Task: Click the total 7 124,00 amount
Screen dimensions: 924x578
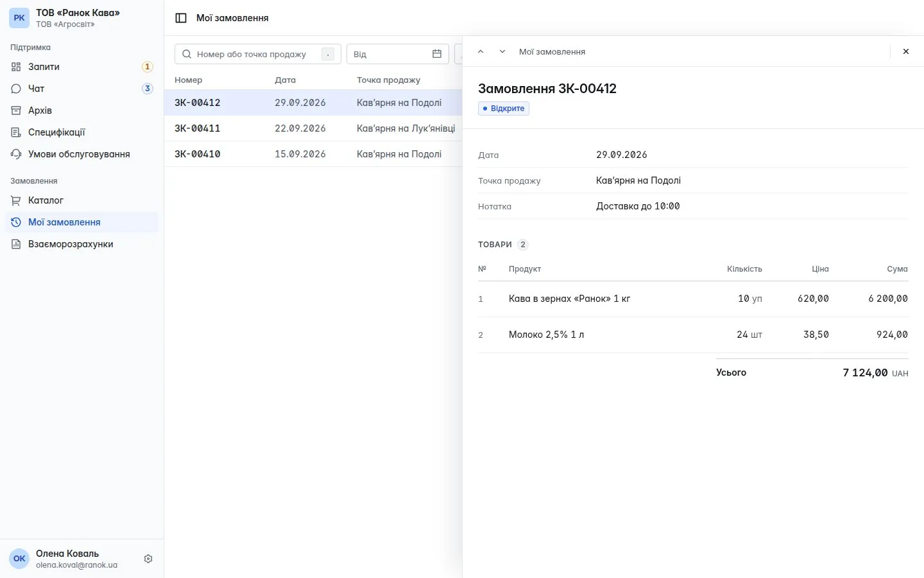Action: [865, 372]
